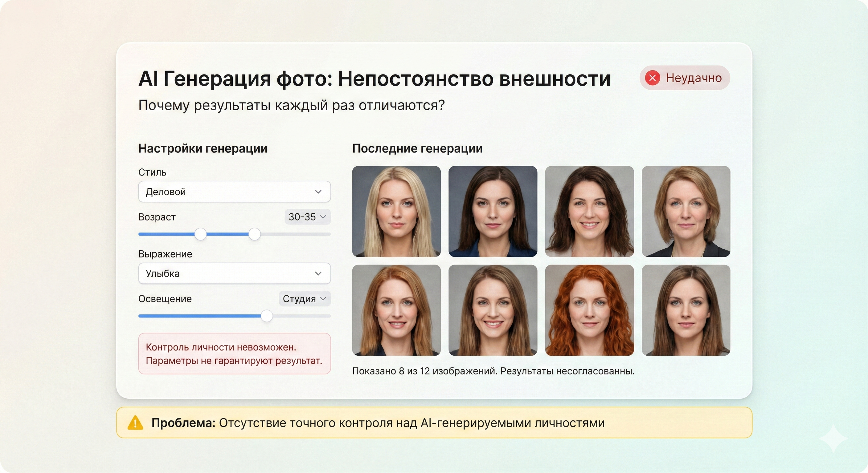Click the right handle of age slider
This screenshot has width=868, height=473.
click(x=254, y=234)
